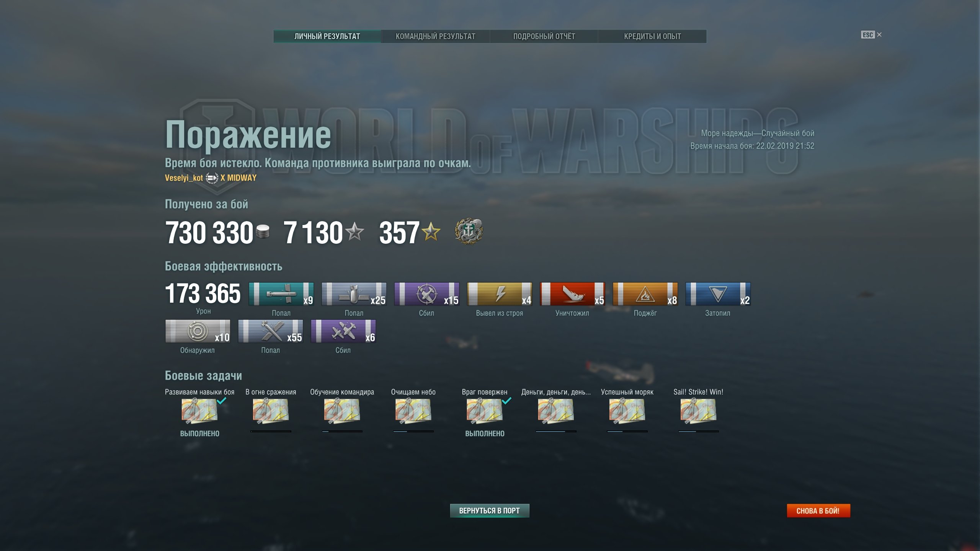Open the Кредиты и опыт tab
The image size is (980, 551).
tap(652, 36)
